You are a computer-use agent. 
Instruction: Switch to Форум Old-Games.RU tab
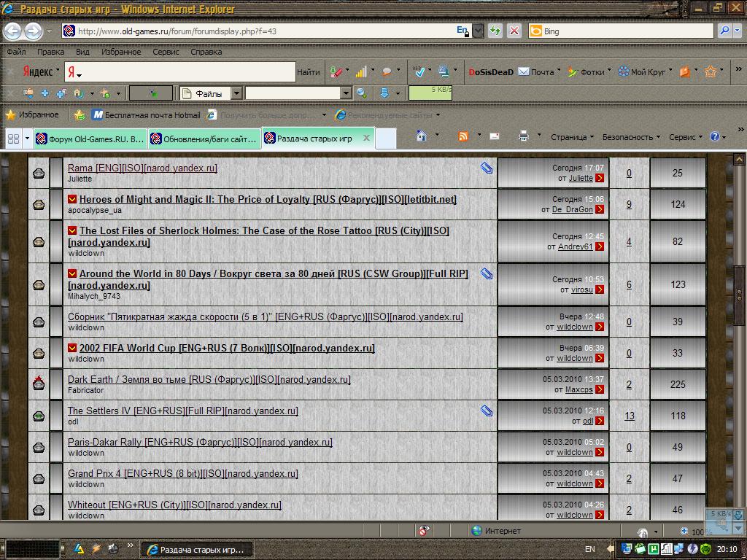90,139
